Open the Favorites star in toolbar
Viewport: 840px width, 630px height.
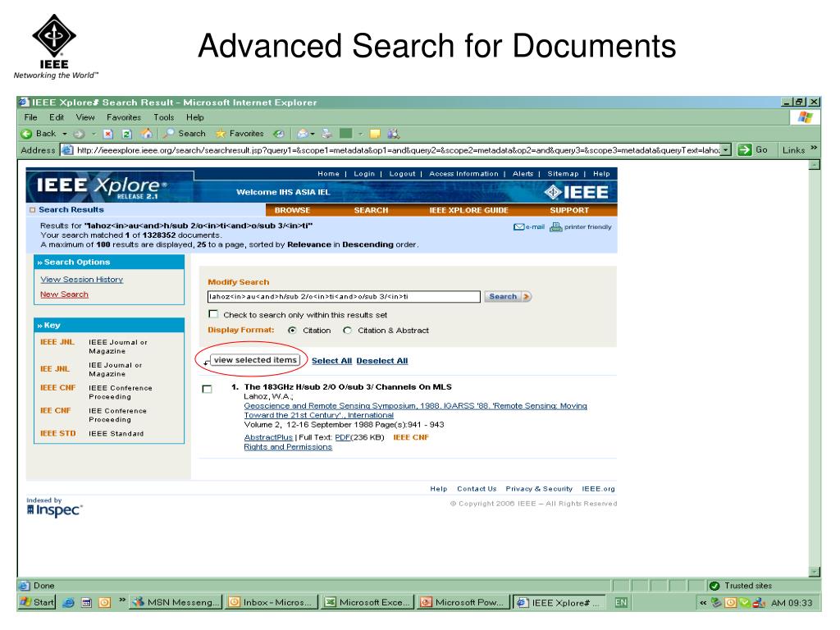tap(240, 134)
